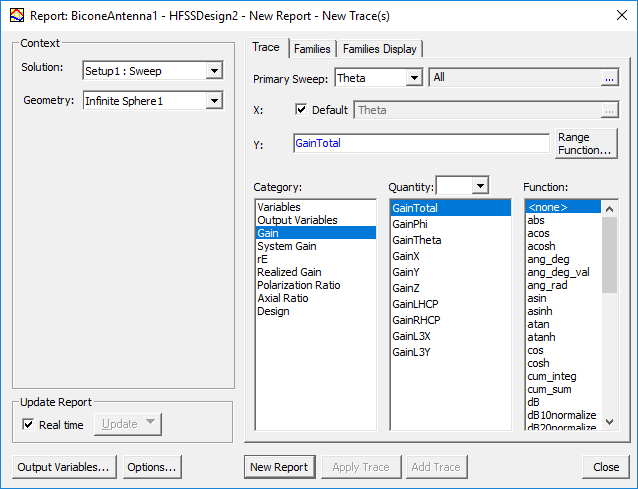Select dB function
638x489 pixels.
(x=563, y=402)
